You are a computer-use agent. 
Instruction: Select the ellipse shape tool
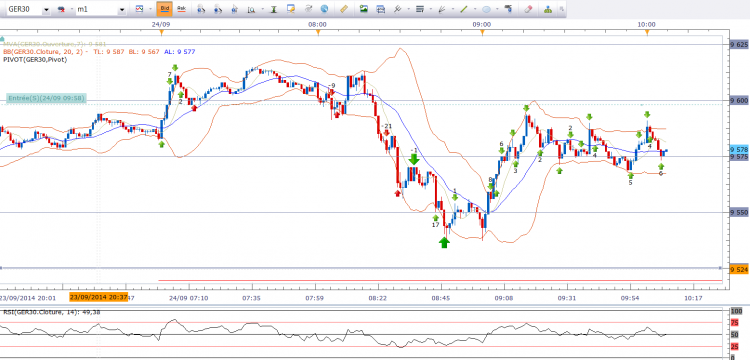coord(486,9)
